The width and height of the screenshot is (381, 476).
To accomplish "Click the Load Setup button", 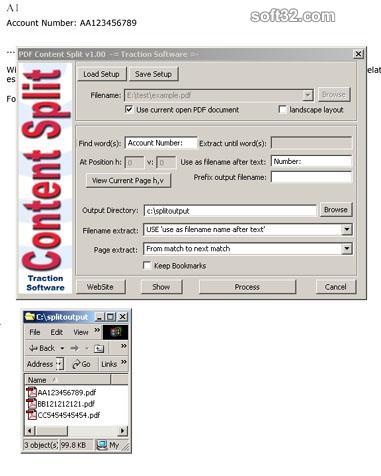I will click(102, 74).
